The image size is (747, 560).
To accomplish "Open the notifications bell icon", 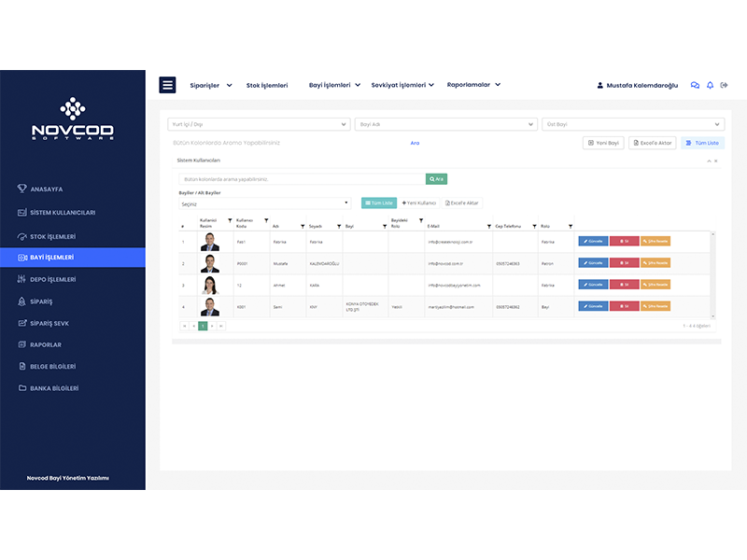I will click(710, 85).
